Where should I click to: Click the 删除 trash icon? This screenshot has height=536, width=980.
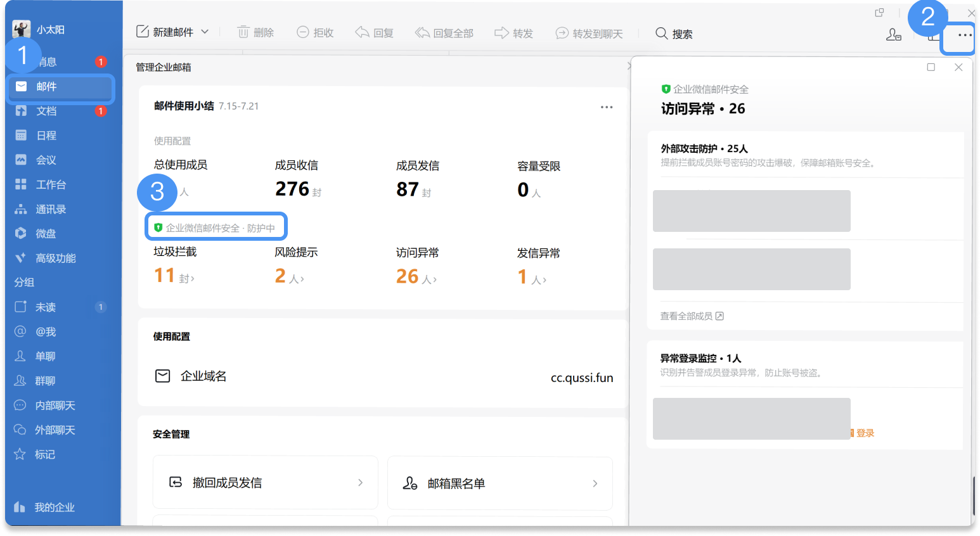[x=243, y=32]
